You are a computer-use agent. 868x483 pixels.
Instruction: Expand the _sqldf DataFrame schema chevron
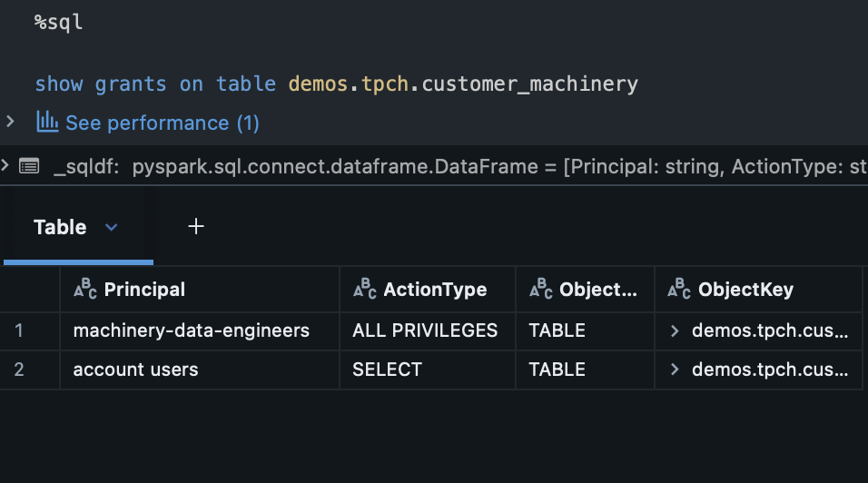click(x=5, y=165)
